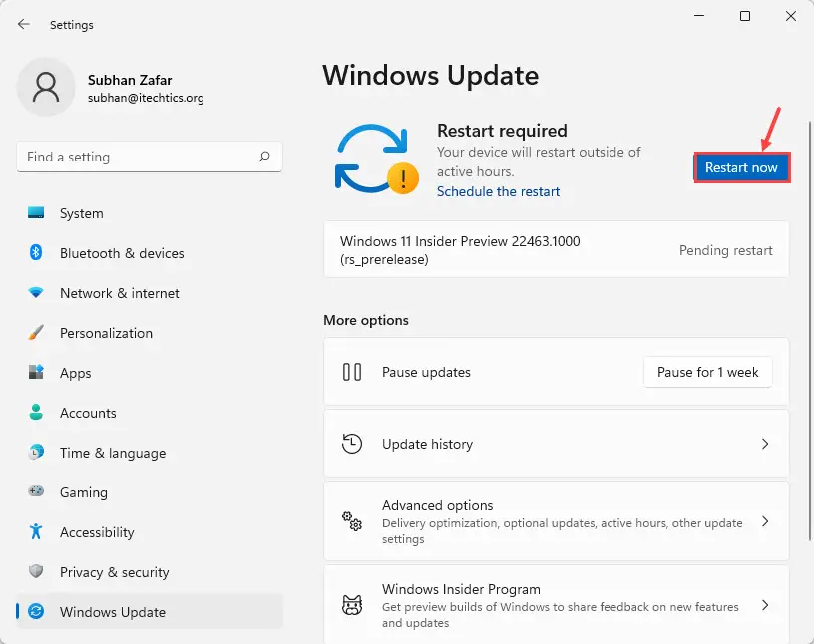This screenshot has height=644, width=814.
Task: Click Schedule the restart link
Action: click(499, 191)
